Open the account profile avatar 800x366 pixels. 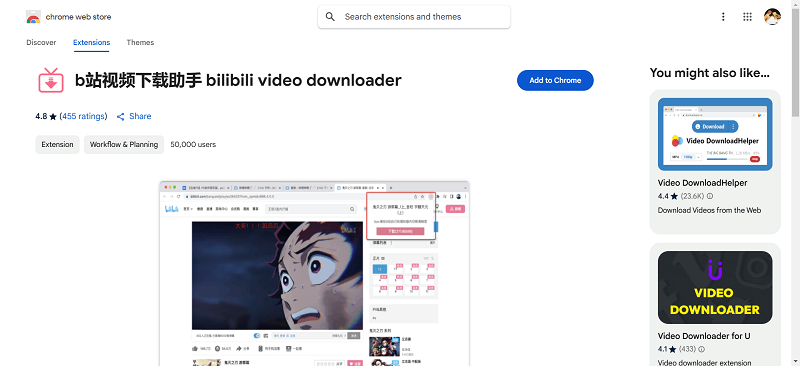[x=772, y=17]
